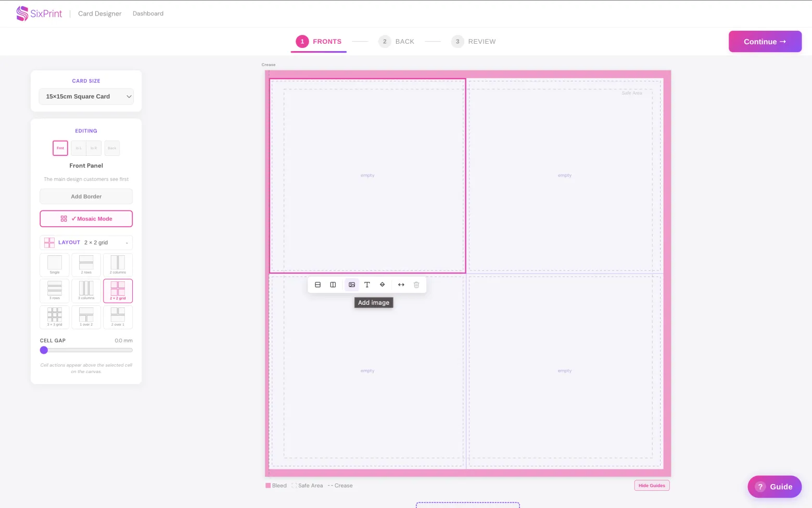Select the 1 over 2 layout
The height and width of the screenshot is (508, 812).
point(86,317)
